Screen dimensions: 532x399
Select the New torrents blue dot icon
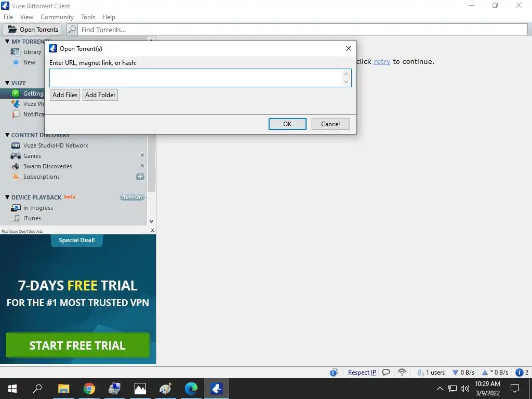point(16,62)
